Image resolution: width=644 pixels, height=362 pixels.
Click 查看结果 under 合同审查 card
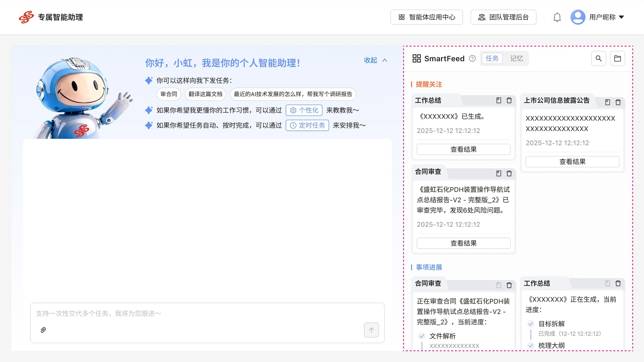pyautogui.click(x=463, y=243)
